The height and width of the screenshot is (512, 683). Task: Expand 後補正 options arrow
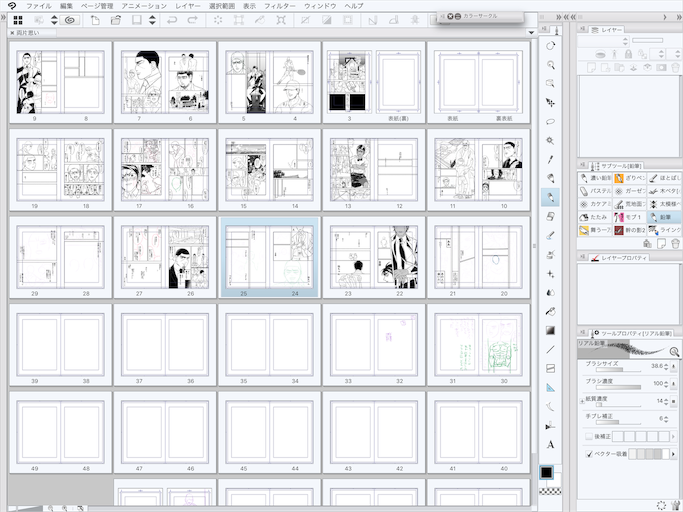point(673,436)
